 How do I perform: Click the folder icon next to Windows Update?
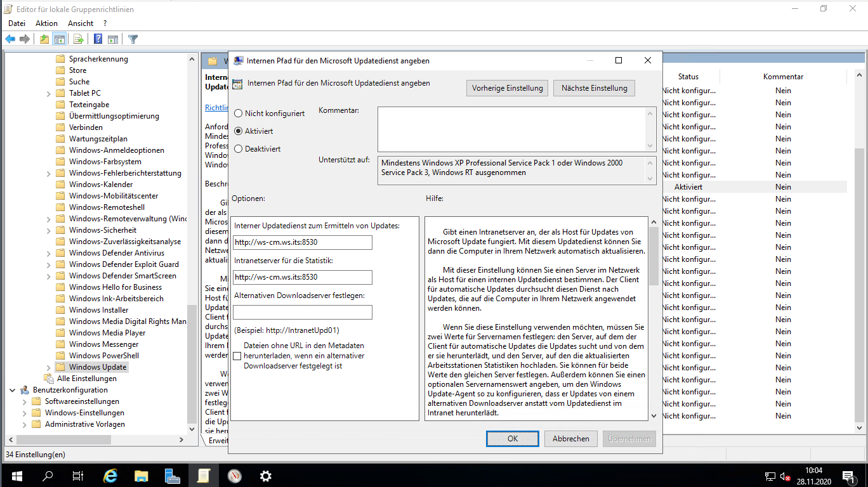click(x=60, y=367)
